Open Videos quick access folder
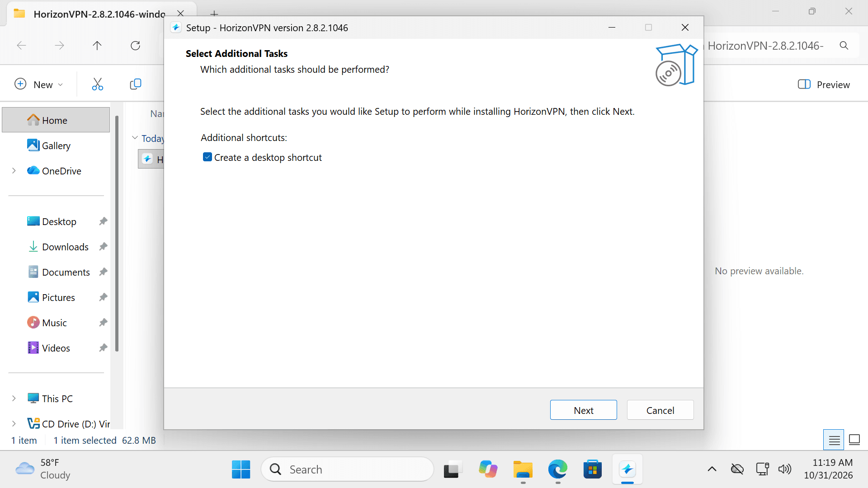The height and width of the screenshot is (488, 868). pyautogui.click(x=56, y=348)
